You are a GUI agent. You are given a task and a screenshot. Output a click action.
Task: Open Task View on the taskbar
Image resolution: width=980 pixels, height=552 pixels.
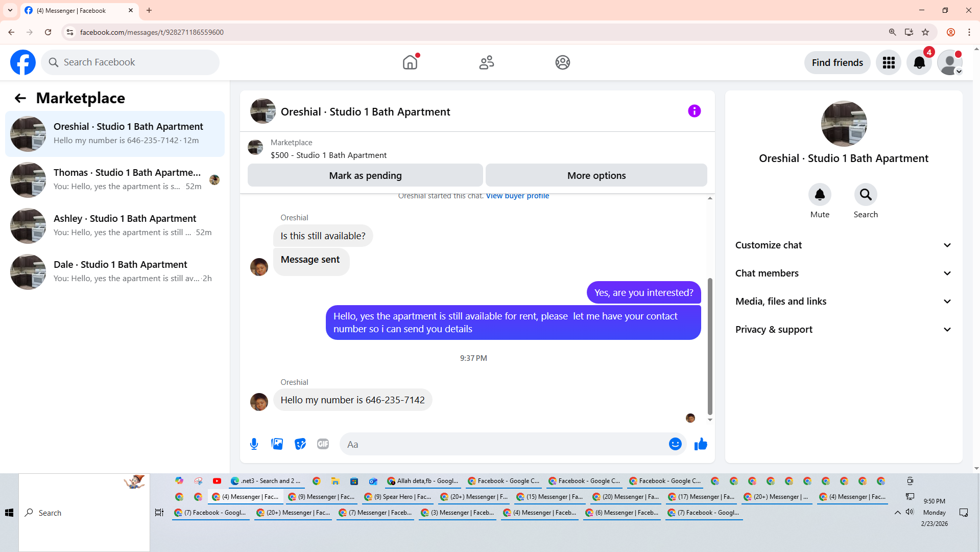[x=159, y=513]
